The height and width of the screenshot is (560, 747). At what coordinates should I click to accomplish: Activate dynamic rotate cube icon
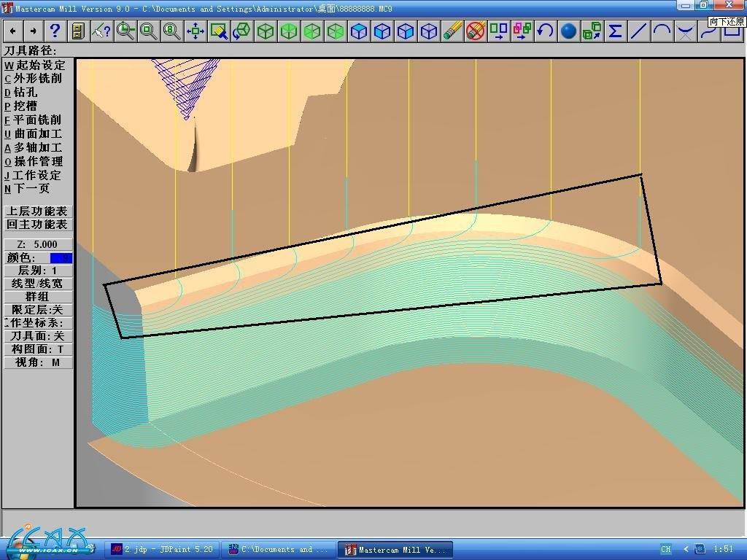tap(241, 31)
